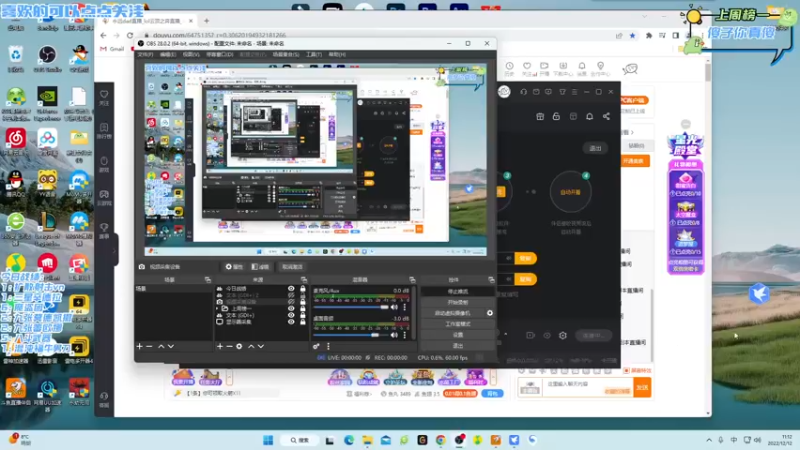This screenshot has height=450, width=800.
Task: Pop out the sources dock panel
Action: (304, 280)
